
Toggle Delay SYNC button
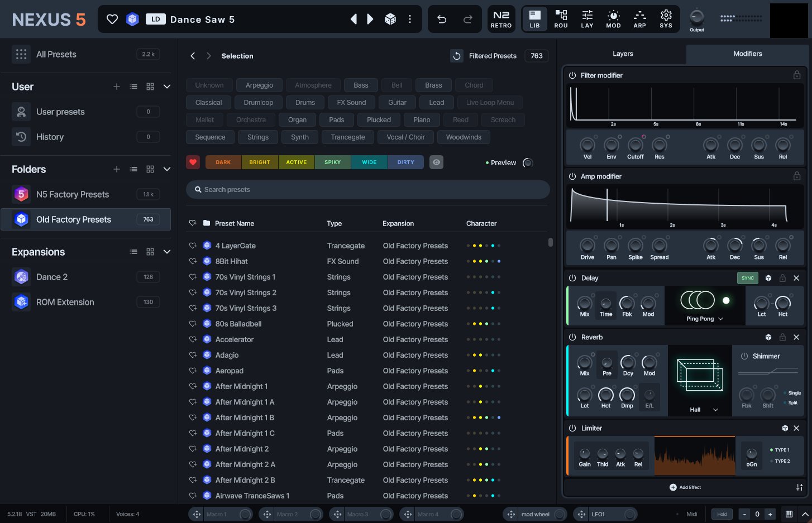pos(748,278)
